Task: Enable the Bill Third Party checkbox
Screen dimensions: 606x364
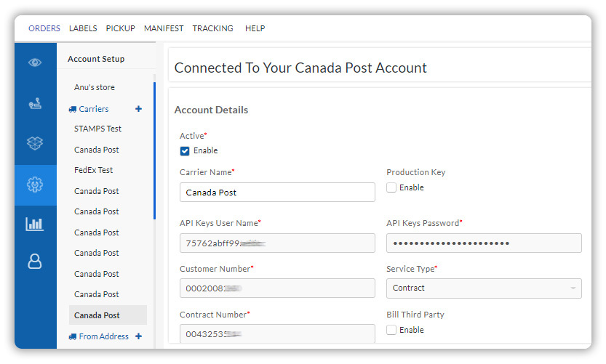Action: point(391,330)
